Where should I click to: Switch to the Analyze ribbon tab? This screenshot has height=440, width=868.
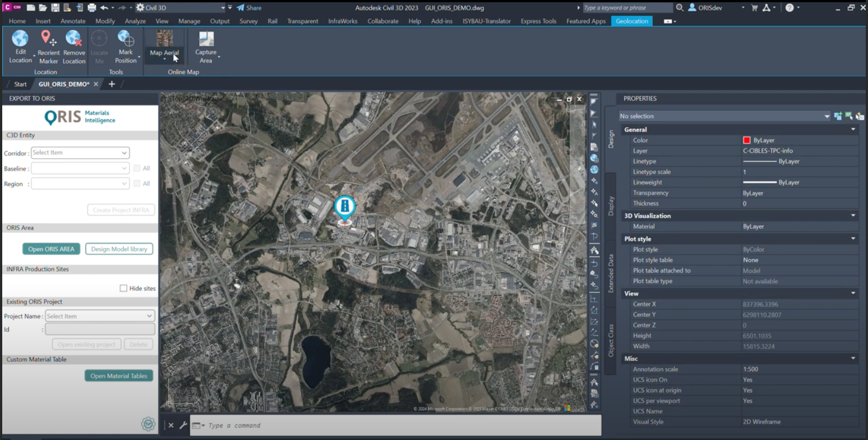(x=135, y=21)
